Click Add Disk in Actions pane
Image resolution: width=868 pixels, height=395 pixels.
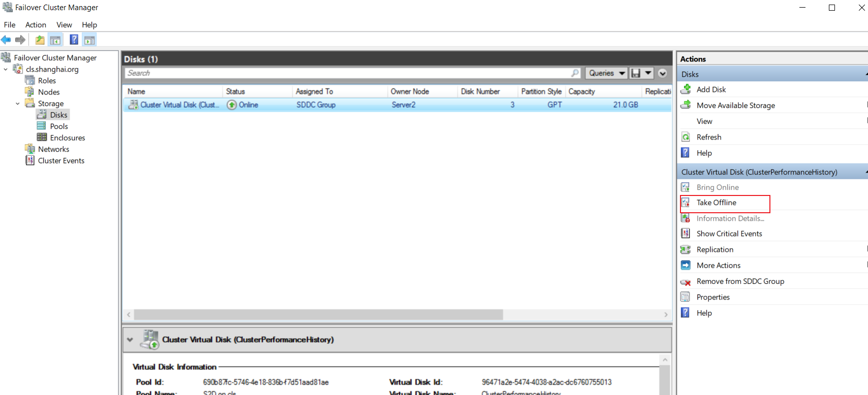[x=711, y=89]
